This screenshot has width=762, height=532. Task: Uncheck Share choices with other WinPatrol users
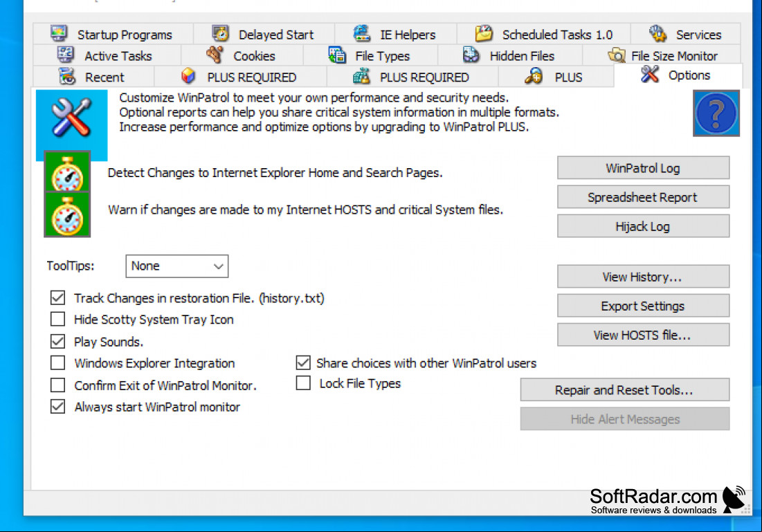coord(303,363)
